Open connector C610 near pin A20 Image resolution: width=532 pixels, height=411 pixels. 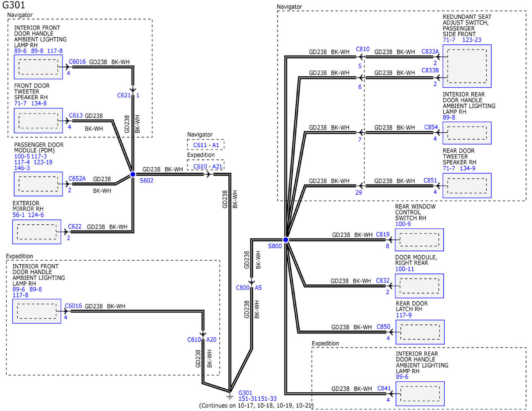click(194, 340)
